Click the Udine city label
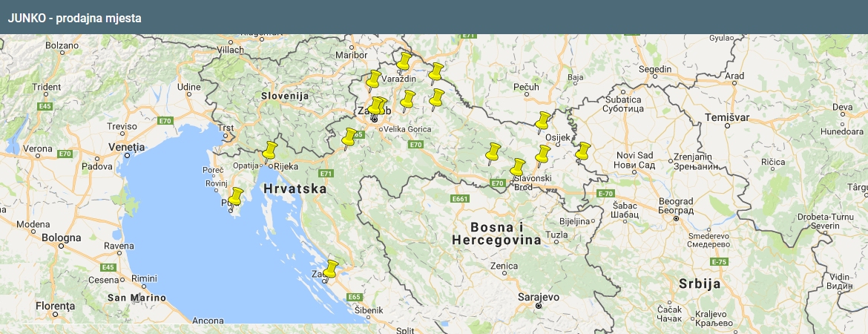 [x=188, y=87]
